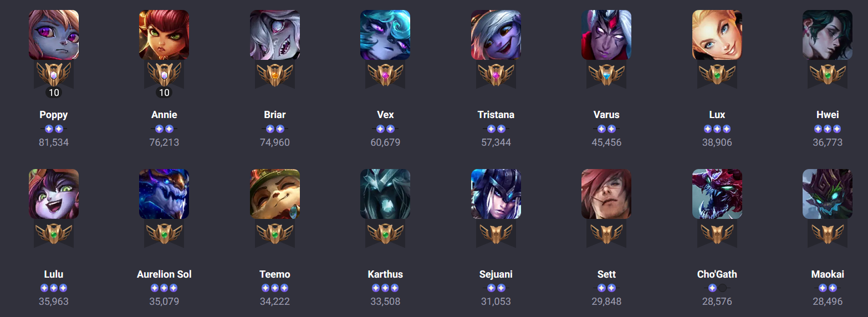868x317 pixels.
Task: Click Poppy's champion portrait
Action: (54, 34)
